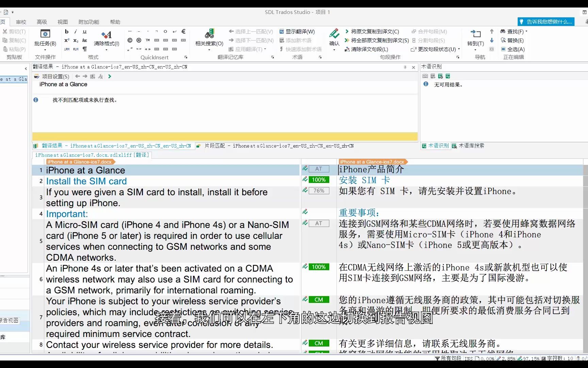Insert the Euro € symbol
588x368 pixels.
(x=183, y=31)
